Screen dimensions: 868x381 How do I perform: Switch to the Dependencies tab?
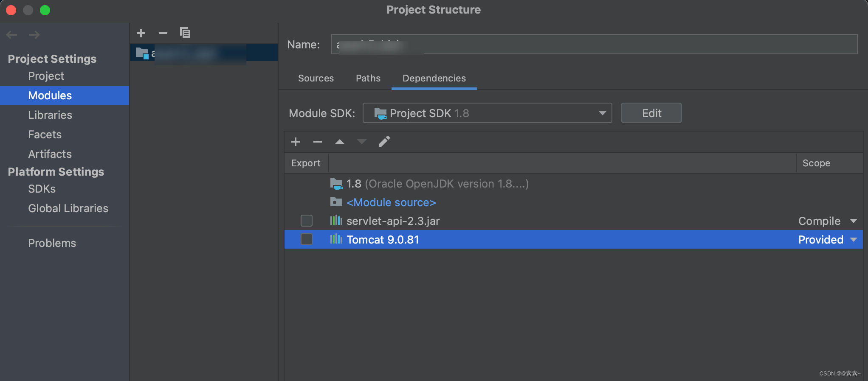[434, 78]
